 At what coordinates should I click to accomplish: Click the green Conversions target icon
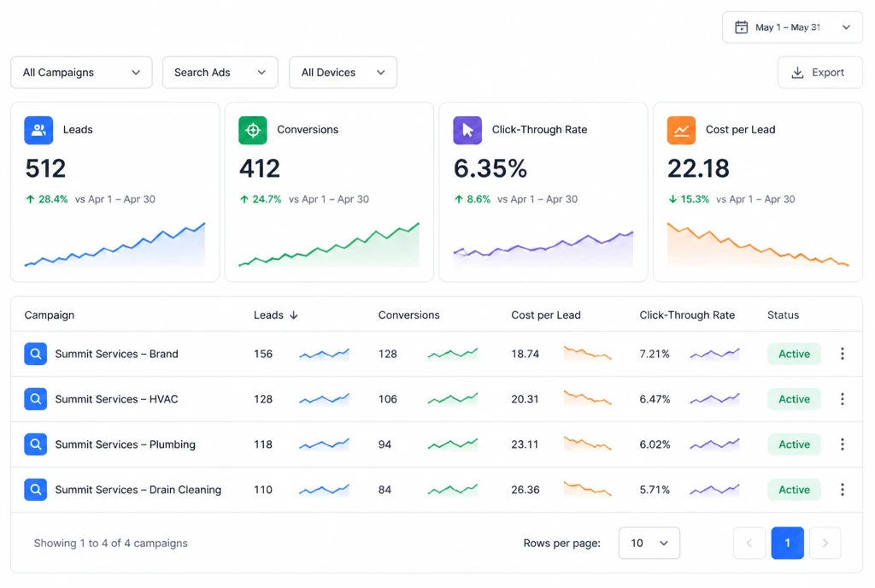pos(253,130)
